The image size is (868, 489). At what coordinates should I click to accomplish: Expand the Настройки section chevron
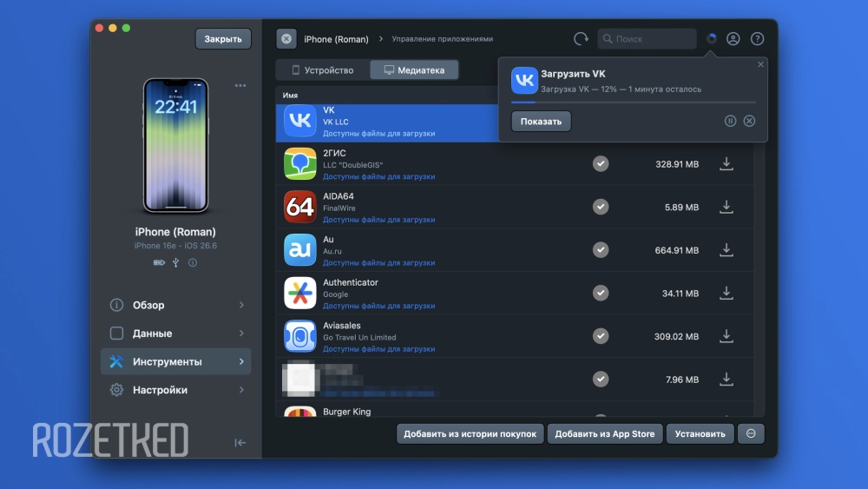coord(241,390)
